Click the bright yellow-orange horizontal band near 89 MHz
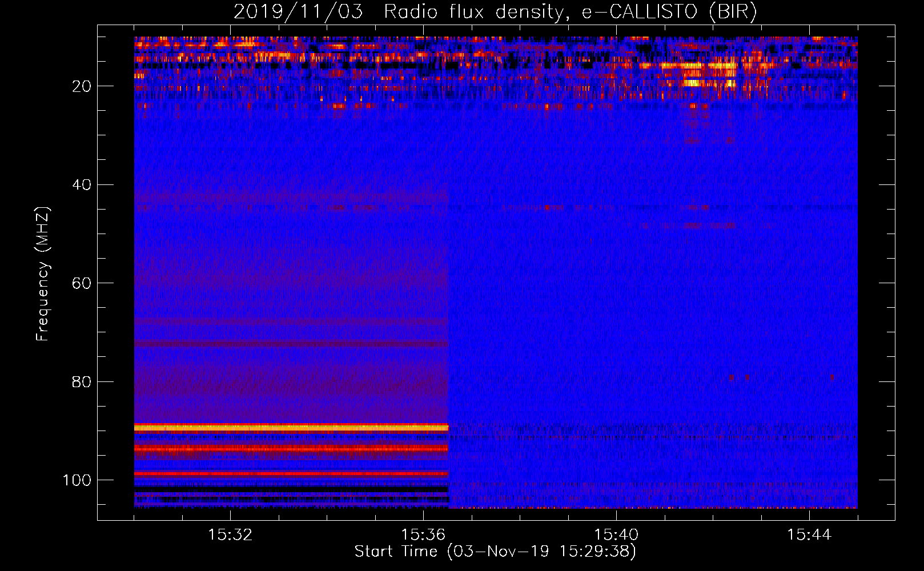The width and height of the screenshot is (924, 571). 291,427
